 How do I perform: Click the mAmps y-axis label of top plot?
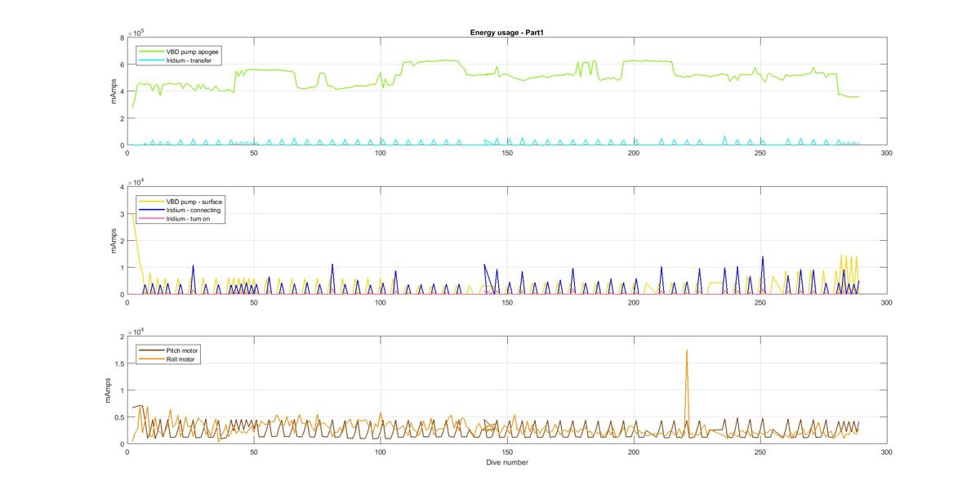coord(115,91)
